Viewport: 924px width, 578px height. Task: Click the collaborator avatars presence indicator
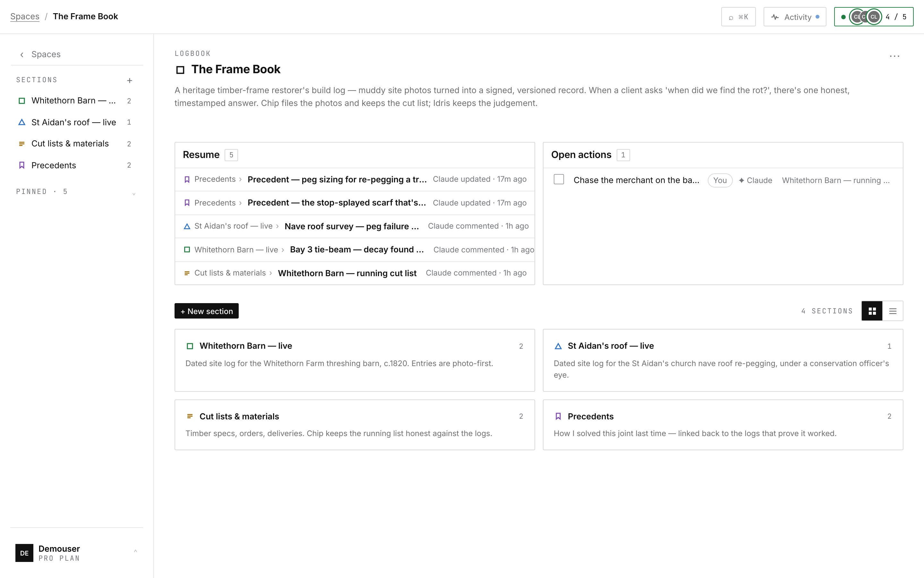[x=865, y=17]
